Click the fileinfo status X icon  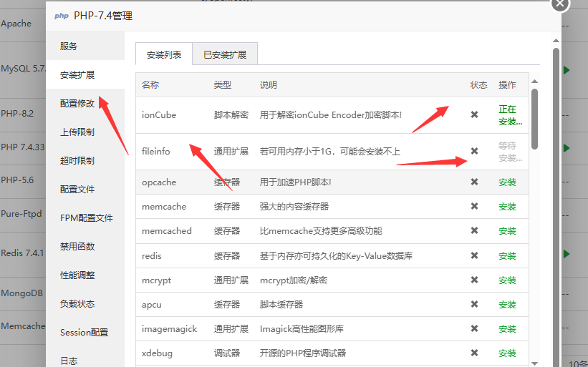tap(474, 151)
